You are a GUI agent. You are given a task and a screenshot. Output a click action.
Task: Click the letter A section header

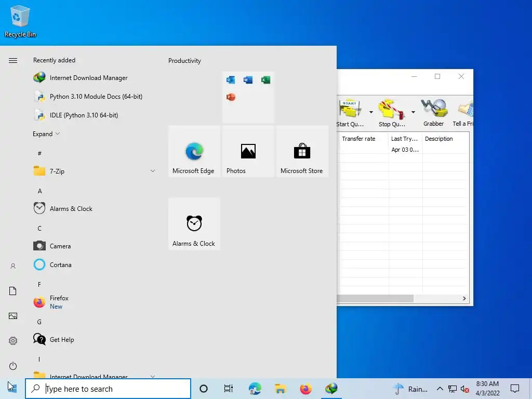[x=39, y=191]
